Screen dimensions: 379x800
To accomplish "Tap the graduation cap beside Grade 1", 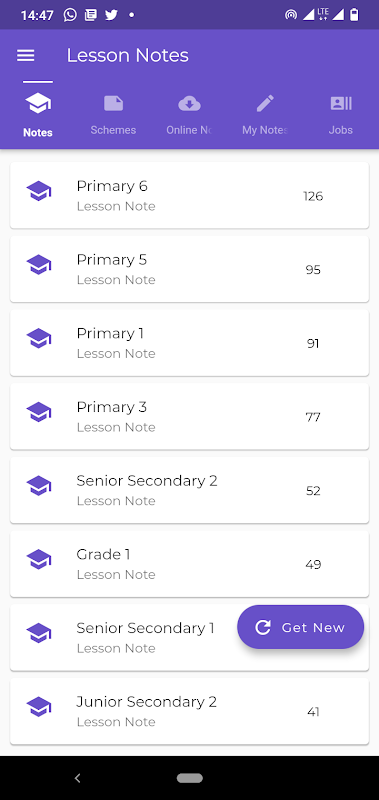I will point(39,559).
